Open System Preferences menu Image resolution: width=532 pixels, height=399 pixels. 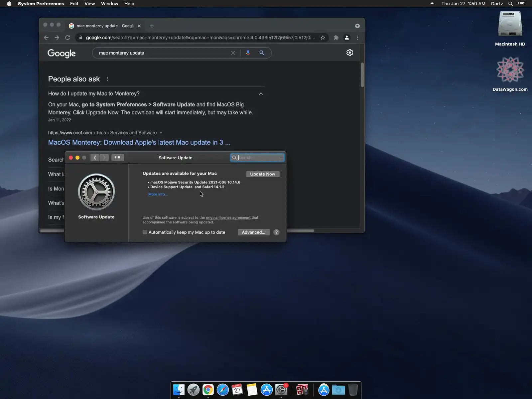(x=41, y=4)
